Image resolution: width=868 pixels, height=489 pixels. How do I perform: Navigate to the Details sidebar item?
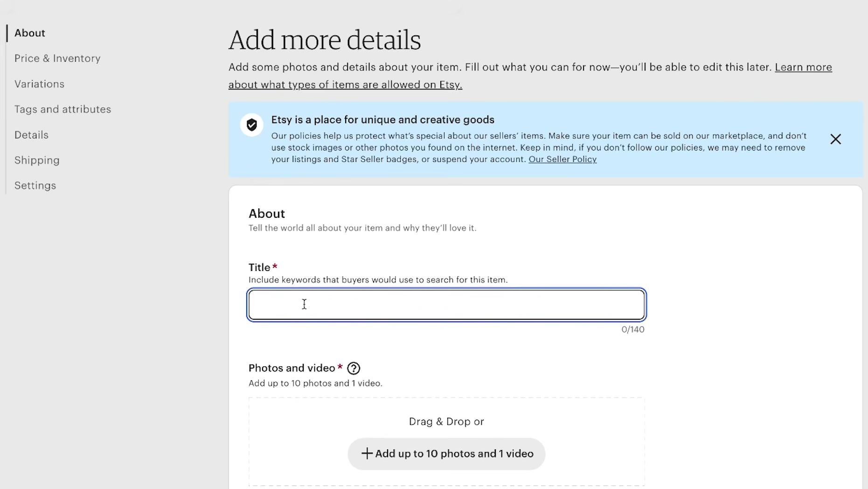point(31,135)
